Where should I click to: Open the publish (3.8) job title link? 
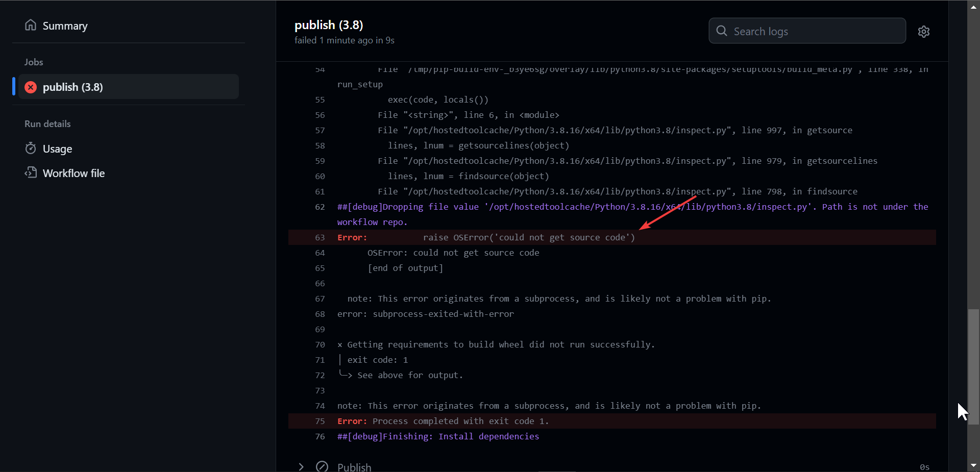[329, 24]
